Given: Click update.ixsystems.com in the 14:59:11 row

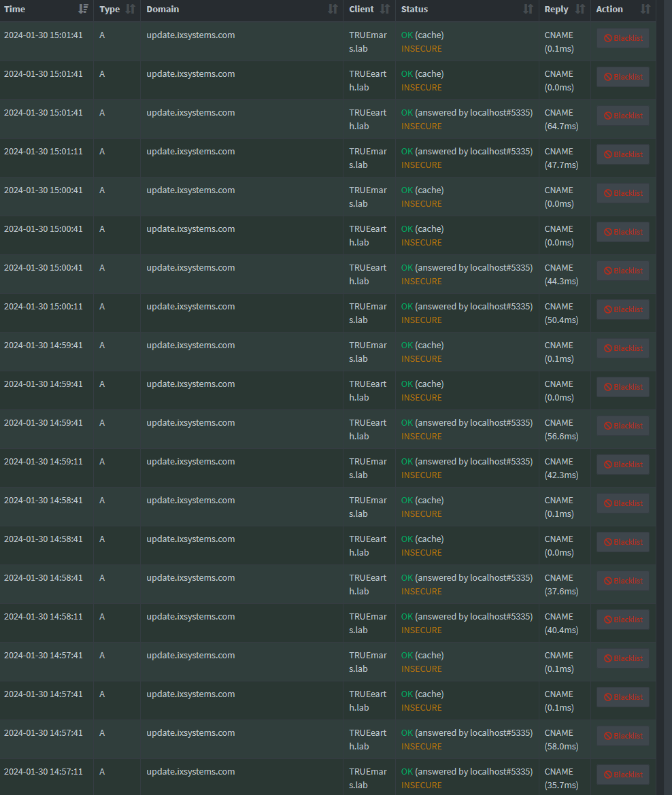Looking at the screenshot, I should click(190, 462).
